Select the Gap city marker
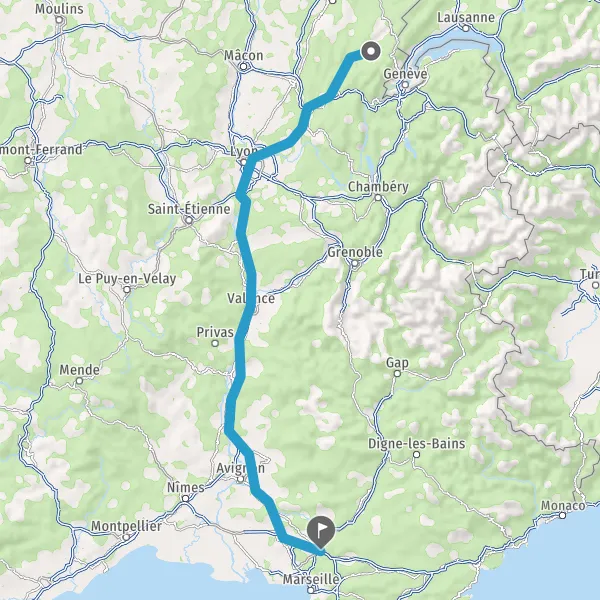The width and height of the screenshot is (600, 600). pyautogui.click(x=397, y=373)
